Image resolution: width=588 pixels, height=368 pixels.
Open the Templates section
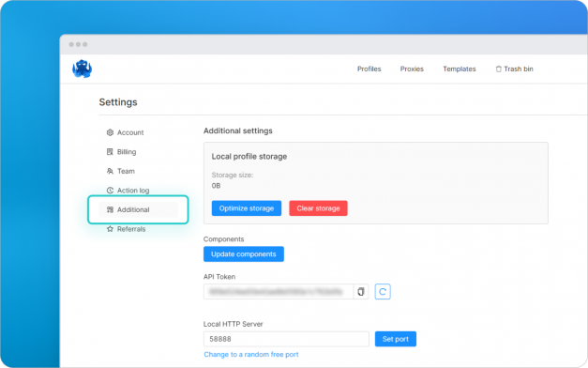tap(460, 69)
